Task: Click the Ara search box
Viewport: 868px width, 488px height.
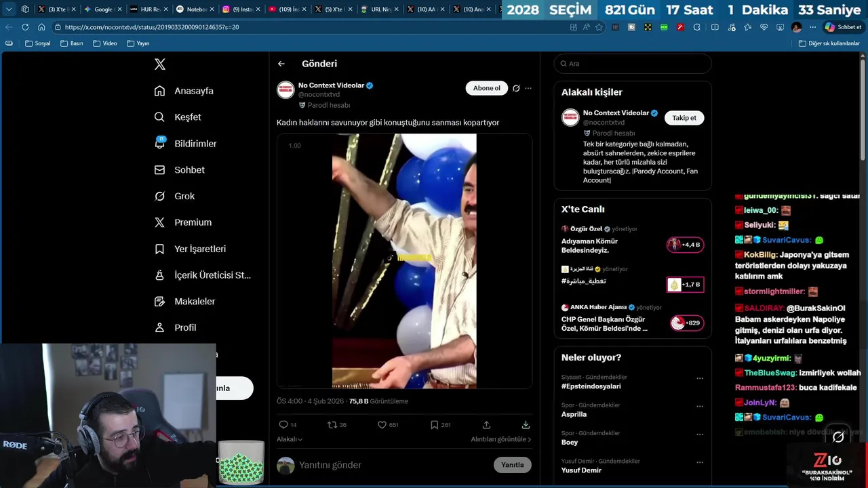Action: (633, 64)
